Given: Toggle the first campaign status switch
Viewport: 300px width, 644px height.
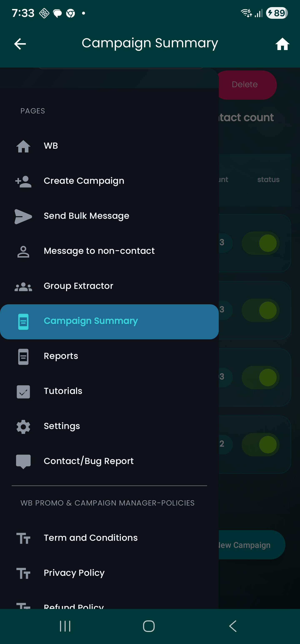Looking at the screenshot, I should tap(261, 243).
